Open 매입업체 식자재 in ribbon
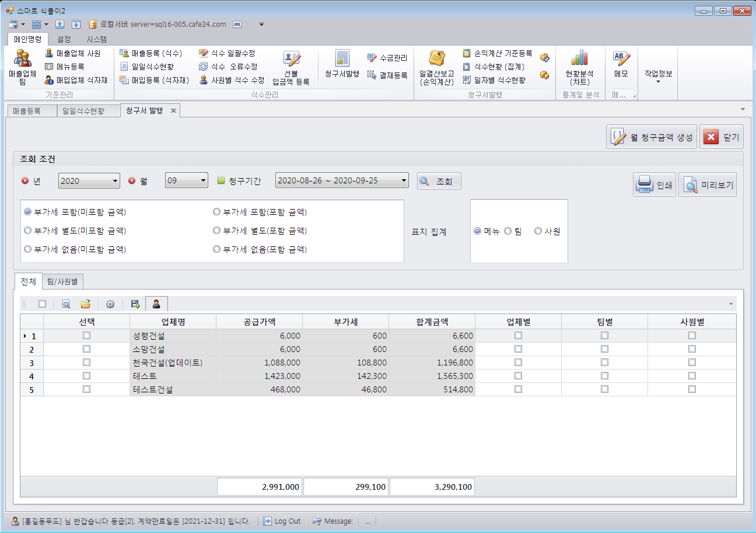The width and height of the screenshot is (756, 533). (76, 80)
